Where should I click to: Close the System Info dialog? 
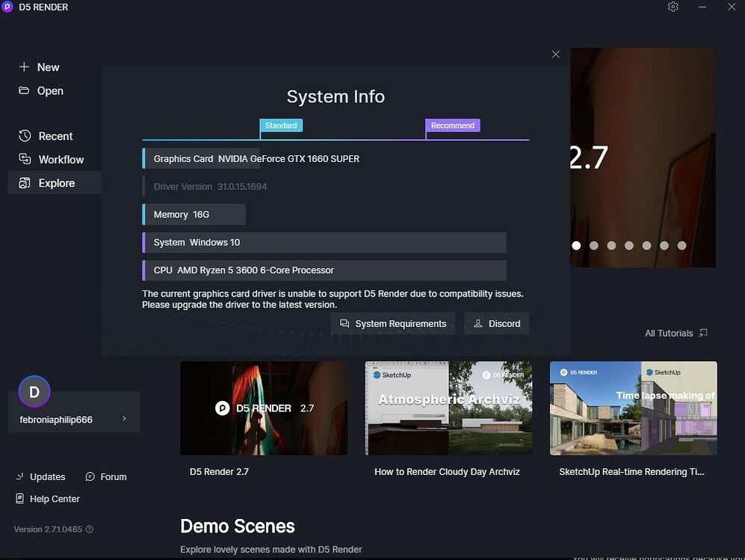click(555, 55)
